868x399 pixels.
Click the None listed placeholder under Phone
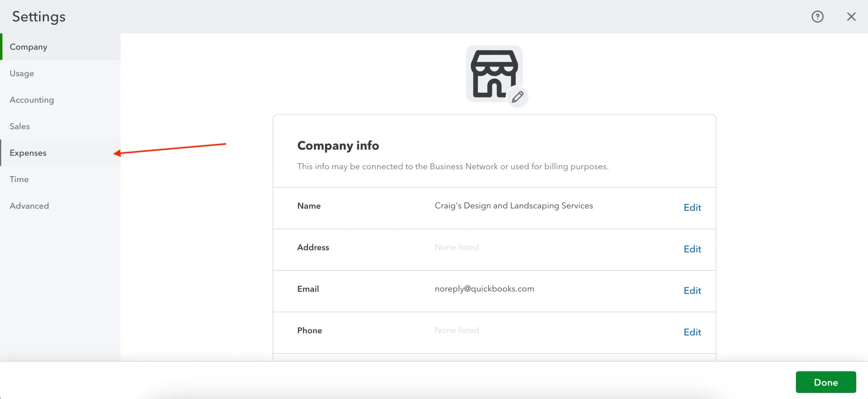[457, 330]
